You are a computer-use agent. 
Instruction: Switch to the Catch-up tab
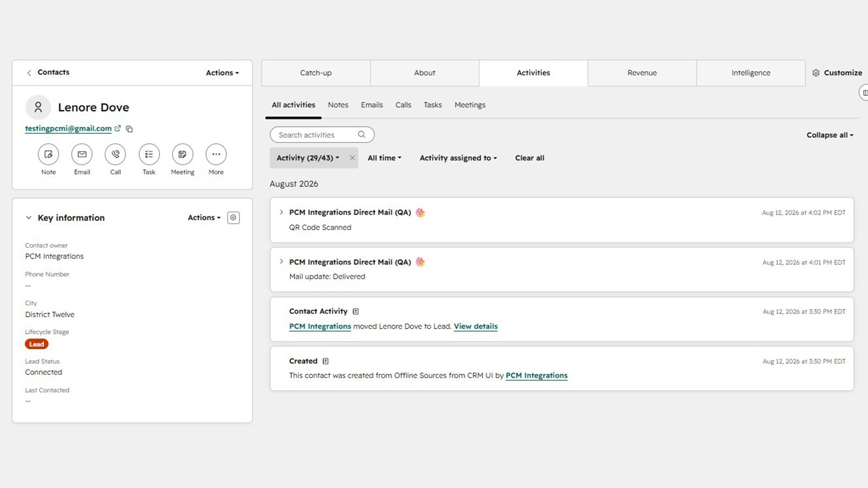(x=316, y=73)
